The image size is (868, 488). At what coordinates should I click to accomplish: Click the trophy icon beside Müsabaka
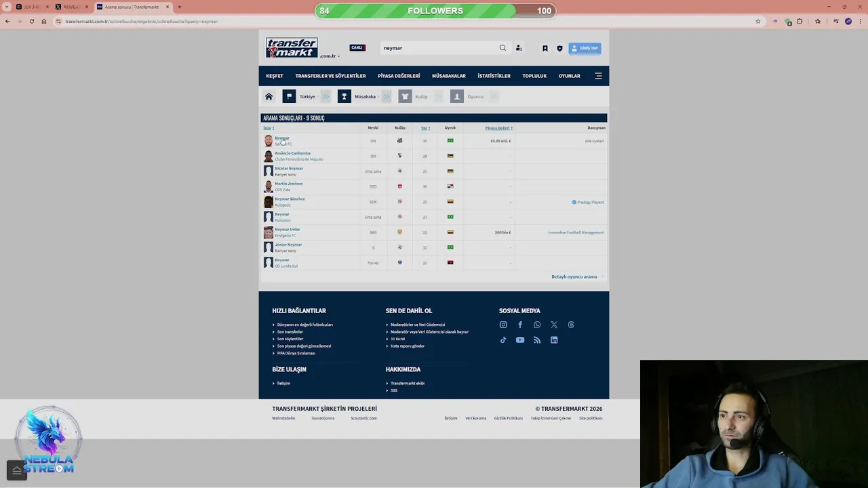[344, 96]
